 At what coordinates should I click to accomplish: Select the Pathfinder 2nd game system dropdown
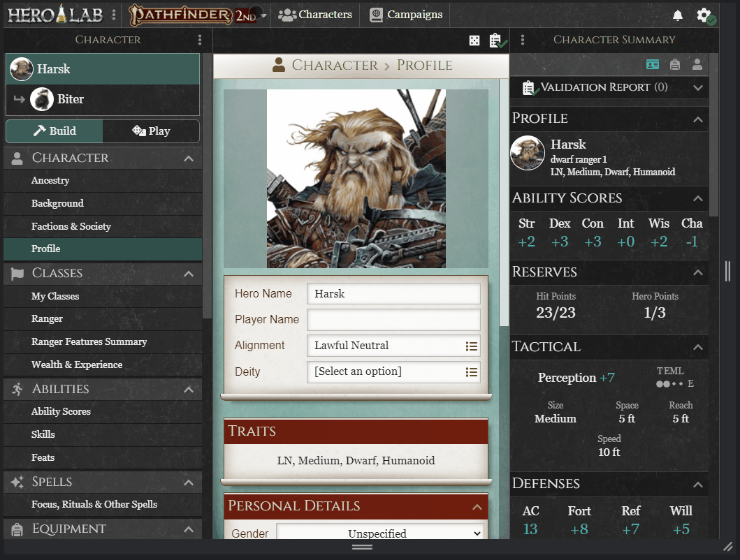[x=197, y=15]
